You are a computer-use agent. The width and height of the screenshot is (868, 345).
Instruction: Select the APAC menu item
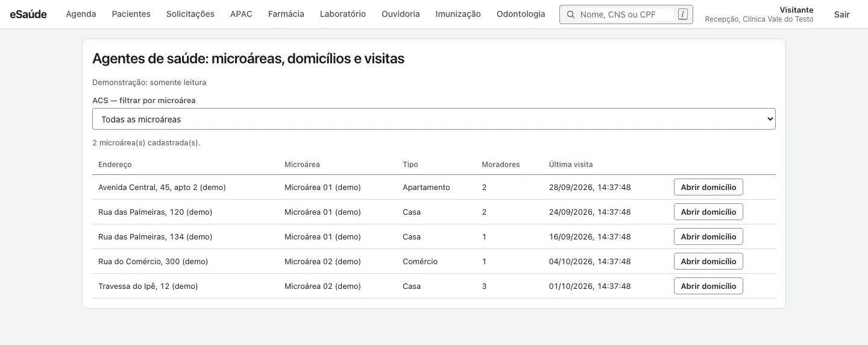pos(241,14)
